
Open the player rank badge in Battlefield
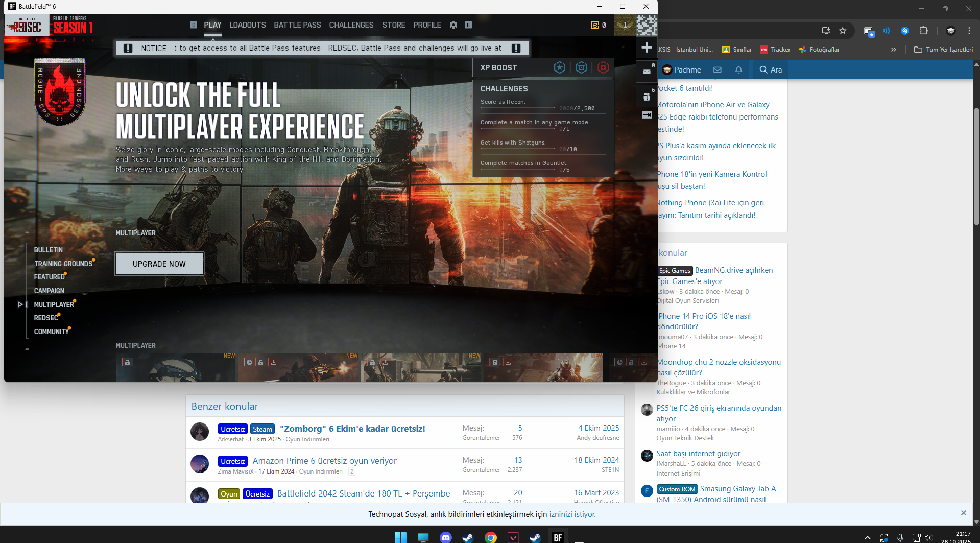625,25
